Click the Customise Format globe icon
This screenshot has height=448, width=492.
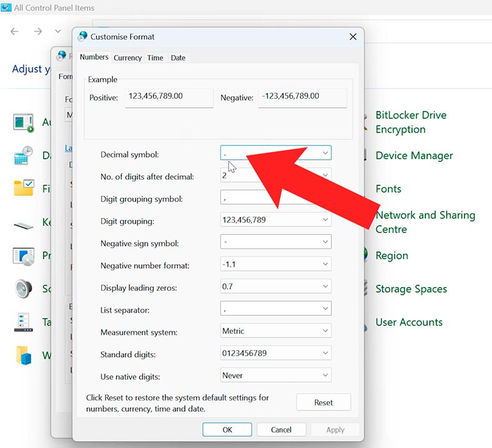(83, 36)
